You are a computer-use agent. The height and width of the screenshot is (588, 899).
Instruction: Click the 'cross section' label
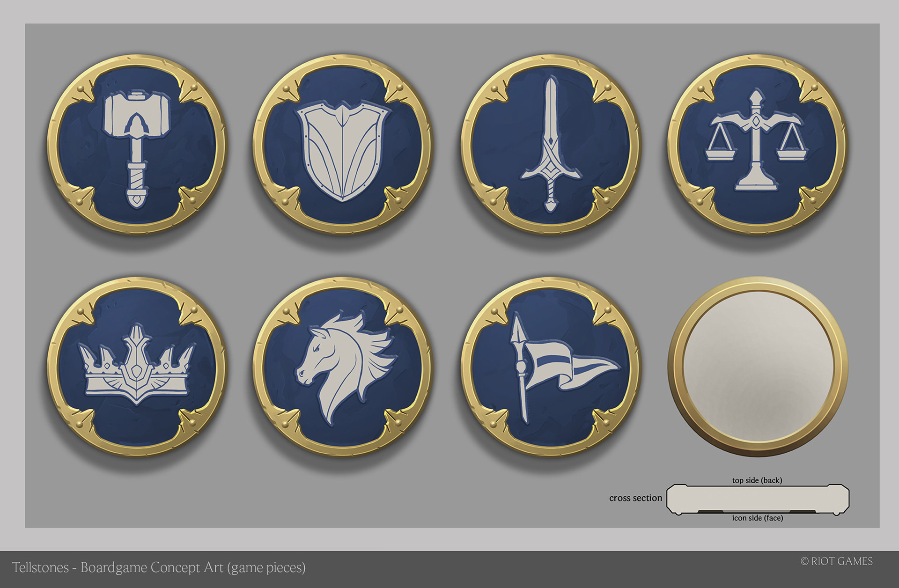(635, 498)
